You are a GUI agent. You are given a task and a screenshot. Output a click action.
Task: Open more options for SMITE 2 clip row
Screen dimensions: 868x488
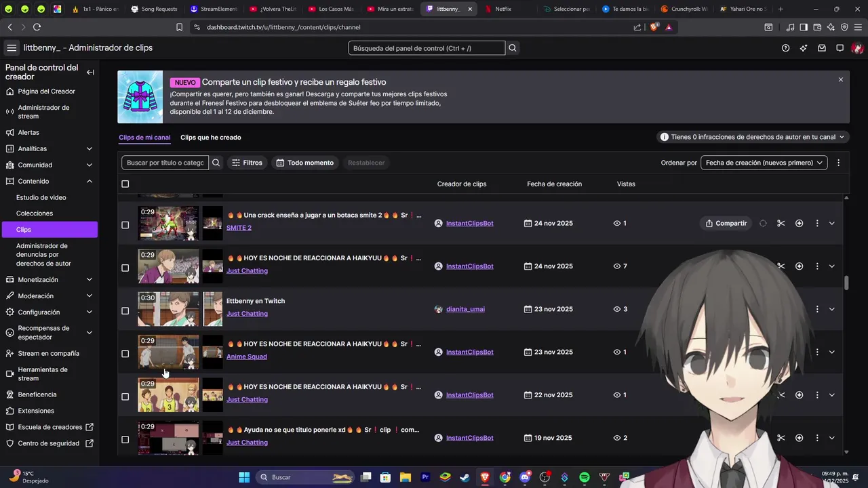[817, 224]
